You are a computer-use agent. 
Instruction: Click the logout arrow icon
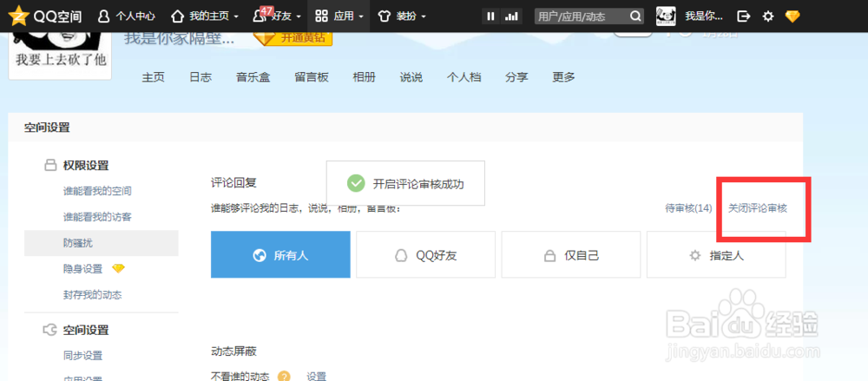[743, 16]
